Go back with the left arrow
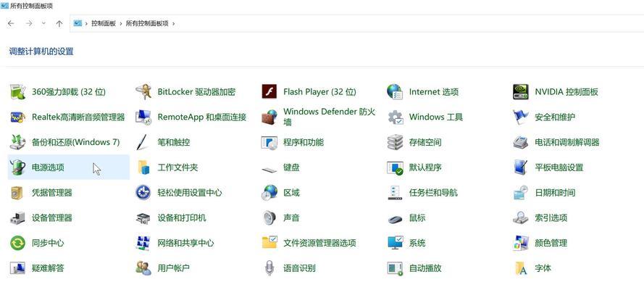This screenshot has height=290, width=644. (x=11, y=23)
